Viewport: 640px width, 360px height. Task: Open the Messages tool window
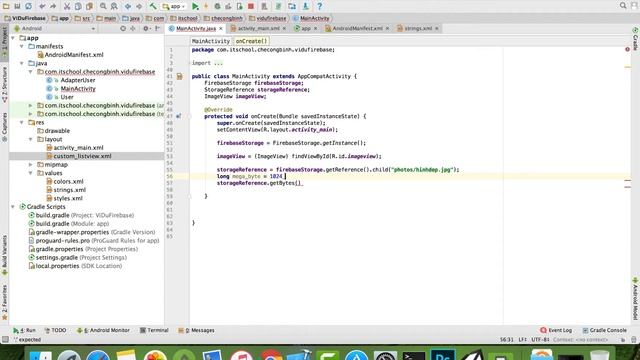[x=196, y=330]
